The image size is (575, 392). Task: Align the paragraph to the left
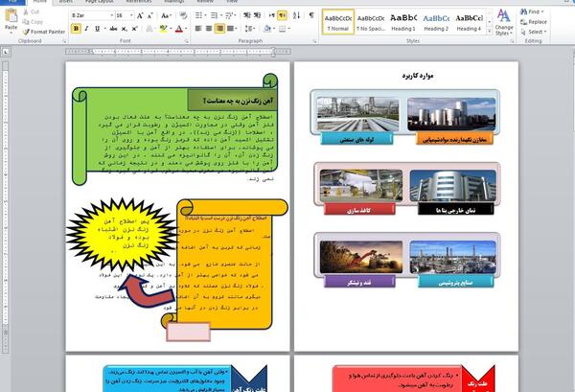coord(198,29)
